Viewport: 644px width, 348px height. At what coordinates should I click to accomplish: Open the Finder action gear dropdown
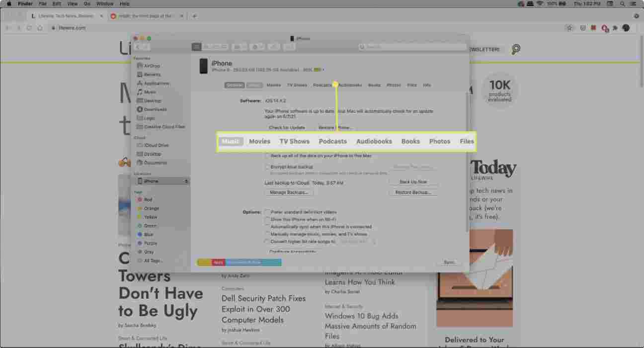[257, 47]
